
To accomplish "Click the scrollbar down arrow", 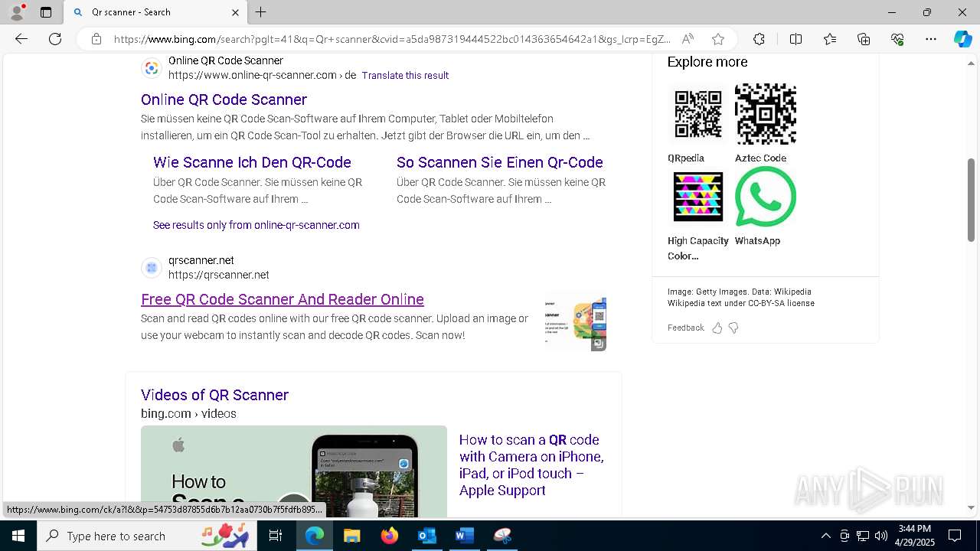I will coord(971,507).
